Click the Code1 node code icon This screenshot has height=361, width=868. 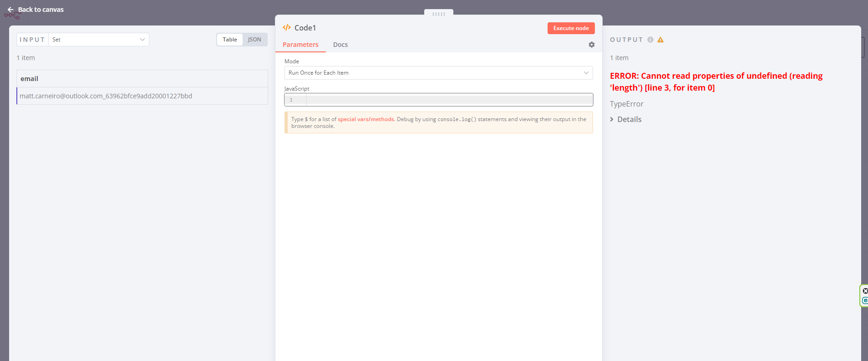point(287,28)
